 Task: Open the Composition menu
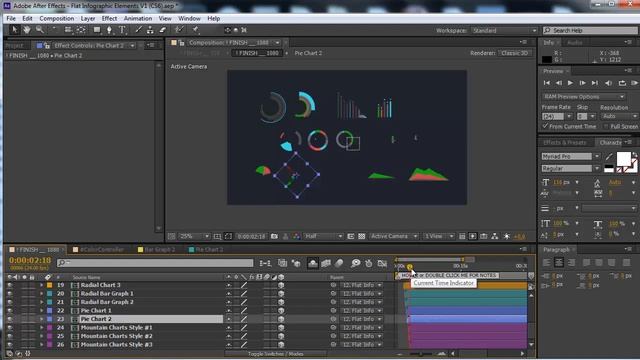pos(57,18)
